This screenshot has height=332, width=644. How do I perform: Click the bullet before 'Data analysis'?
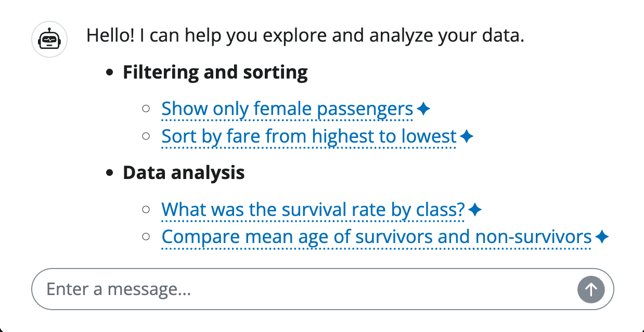click(109, 173)
